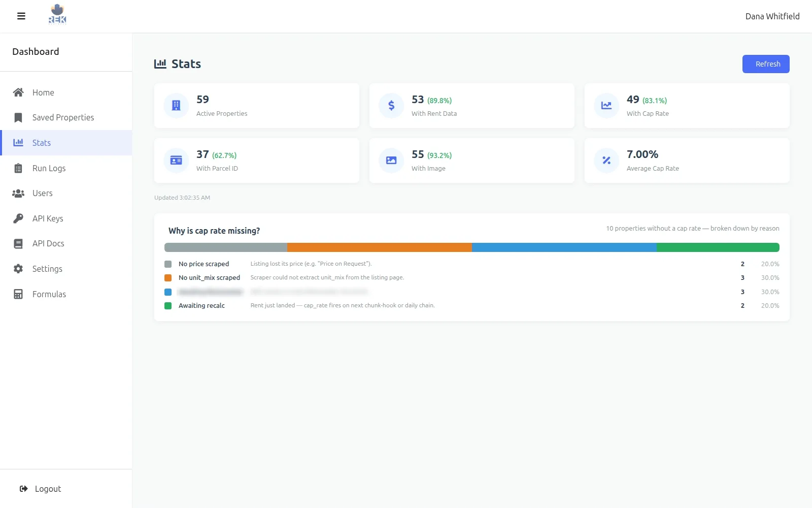Click the Home house icon
The width and height of the screenshot is (812, 508).
[18, 92]
